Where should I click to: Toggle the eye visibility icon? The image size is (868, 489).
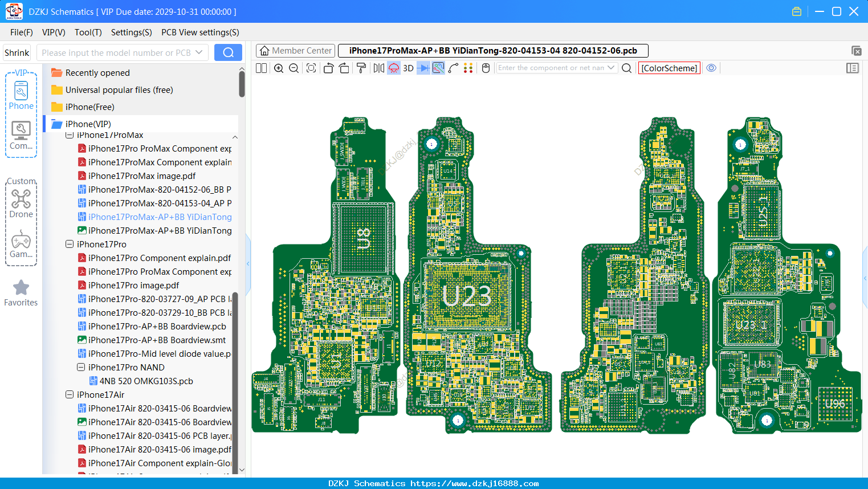coord(711,68)
